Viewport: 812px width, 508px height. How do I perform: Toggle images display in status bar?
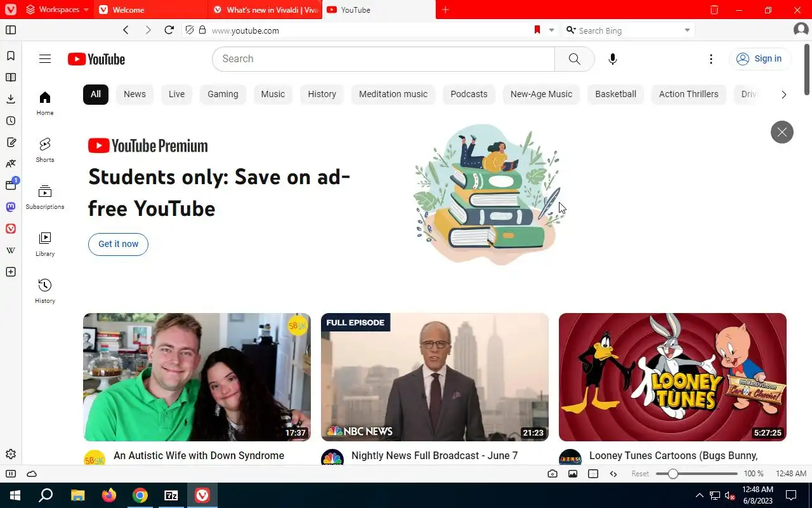tap(573, 474)
